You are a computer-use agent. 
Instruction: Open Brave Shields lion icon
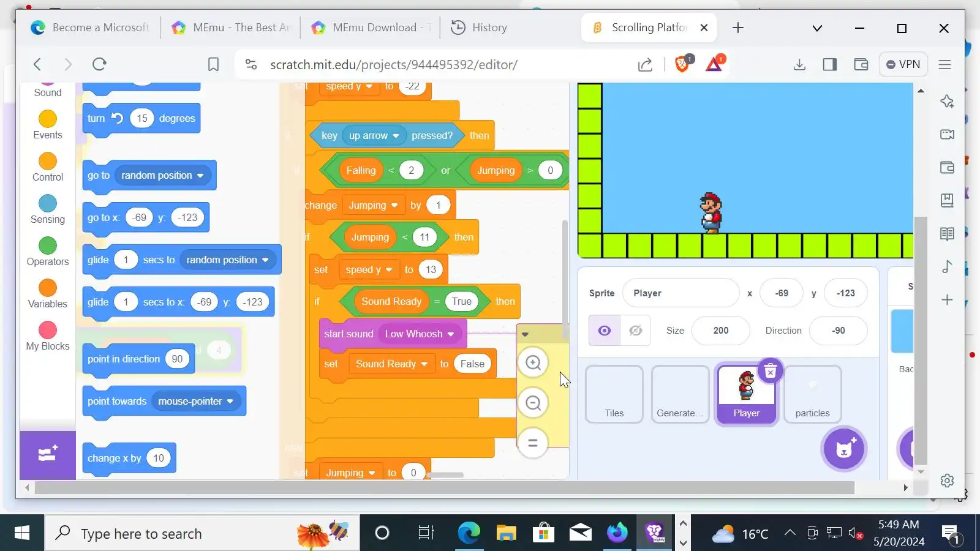tap(683, 64)
